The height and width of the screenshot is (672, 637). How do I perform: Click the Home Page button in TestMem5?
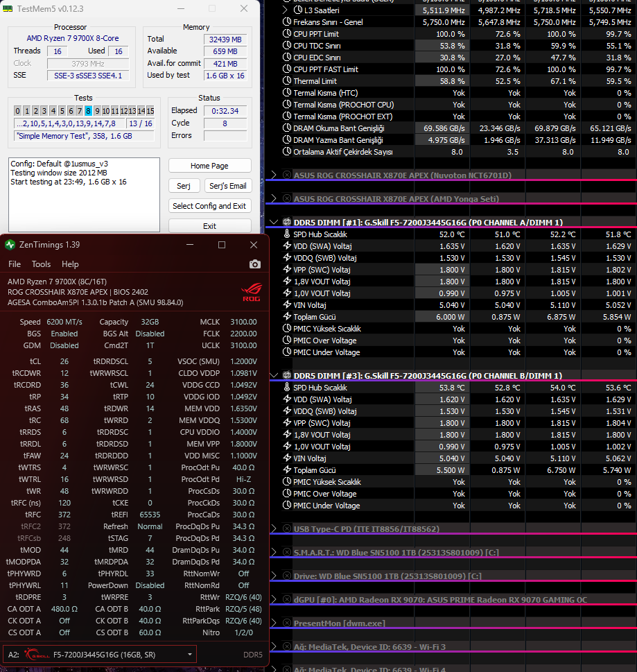[x=209, y=166]
